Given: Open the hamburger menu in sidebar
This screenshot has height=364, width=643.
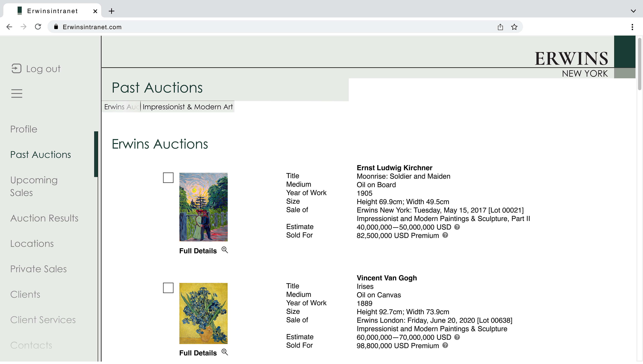Looking at the screenshot, I should point(17,93).
